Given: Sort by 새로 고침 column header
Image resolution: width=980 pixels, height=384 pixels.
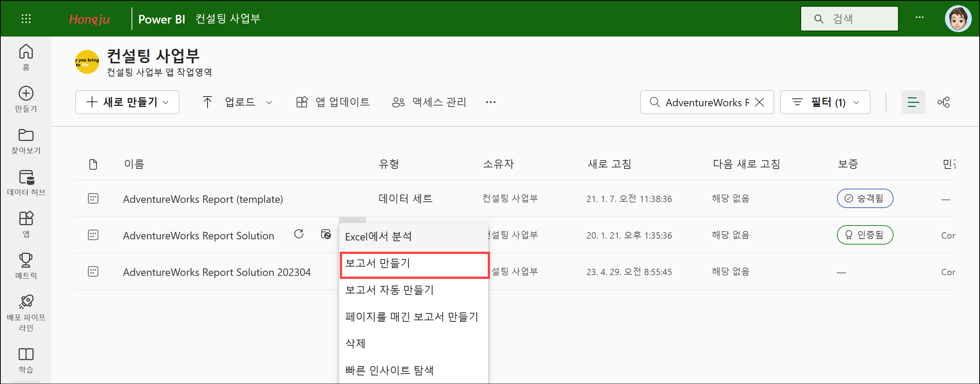Looking at the screenshot, I should pos(609,164).
